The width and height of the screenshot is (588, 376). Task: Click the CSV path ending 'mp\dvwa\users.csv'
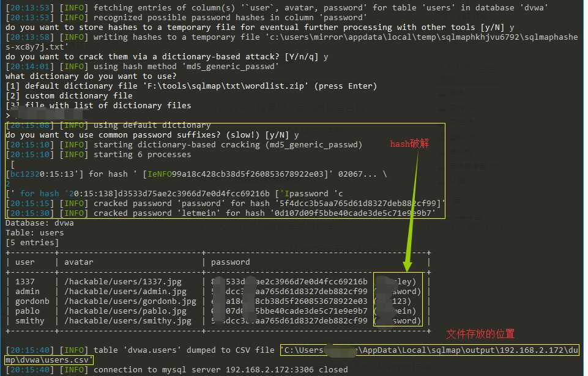tap(49, 360)
